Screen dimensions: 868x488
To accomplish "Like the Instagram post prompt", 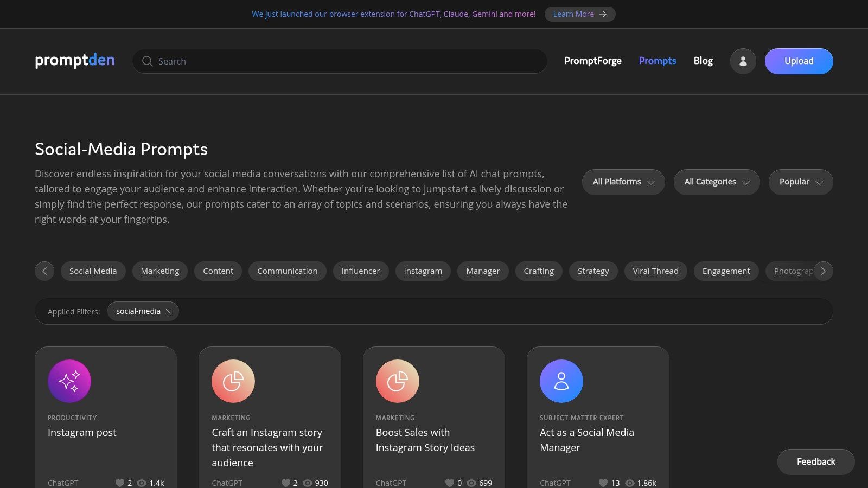I will [120, 483].
